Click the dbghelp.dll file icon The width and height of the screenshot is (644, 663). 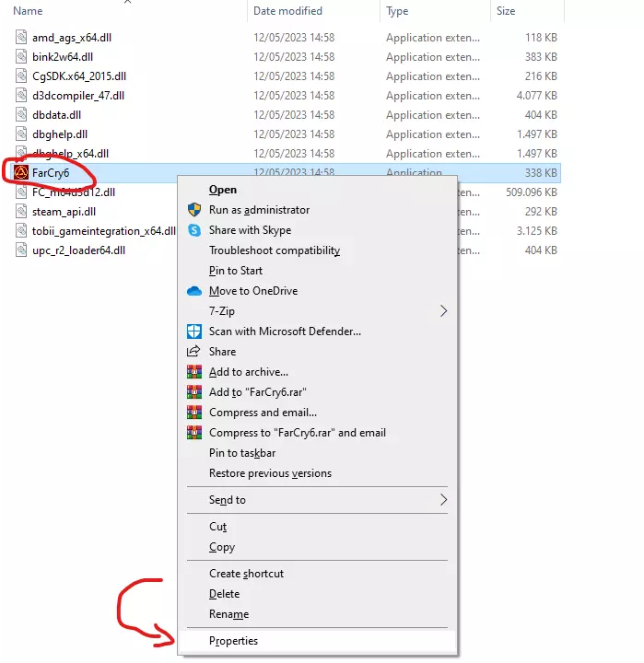click(21, 134)
